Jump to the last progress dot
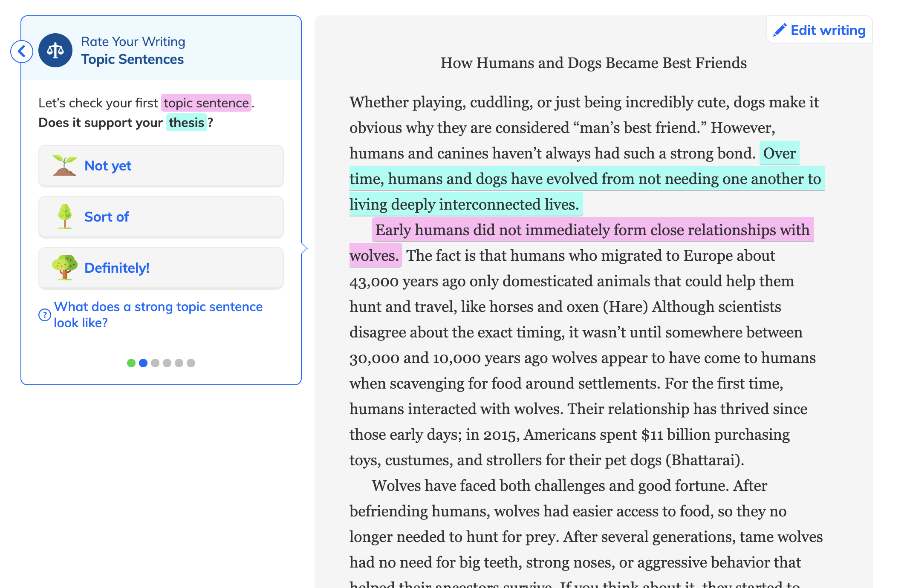The height and width of the screenshot is (588, 907). click(x=191, y=363)
